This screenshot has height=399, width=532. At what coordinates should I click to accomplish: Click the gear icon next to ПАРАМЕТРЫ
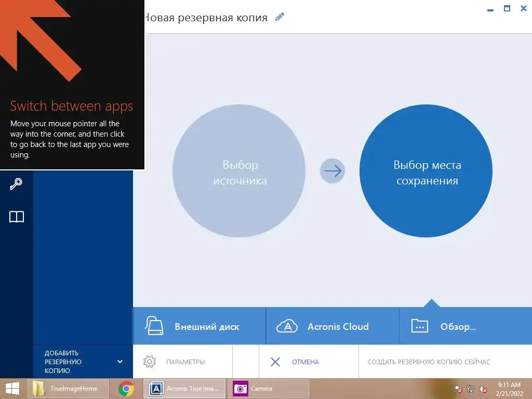150,362
